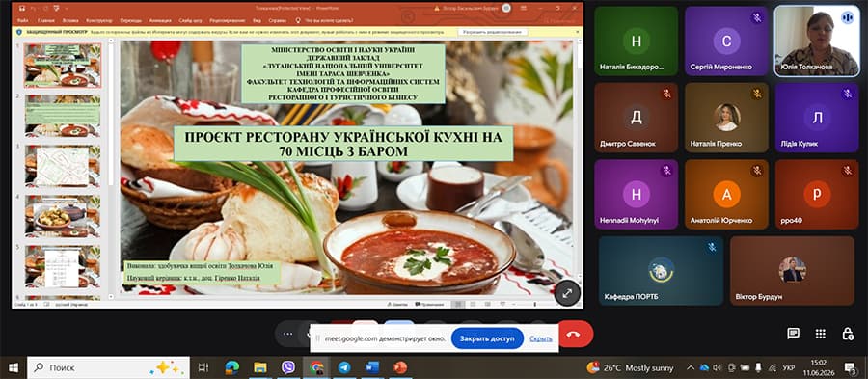Select Наталія Гіренко participant tile
Image resolution: width=868 pixels, height=379 pixels.
coord(726,118)
